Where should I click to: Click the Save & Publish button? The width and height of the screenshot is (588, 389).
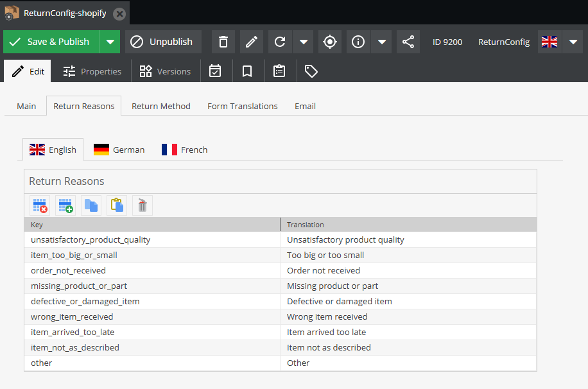point(51,42)
